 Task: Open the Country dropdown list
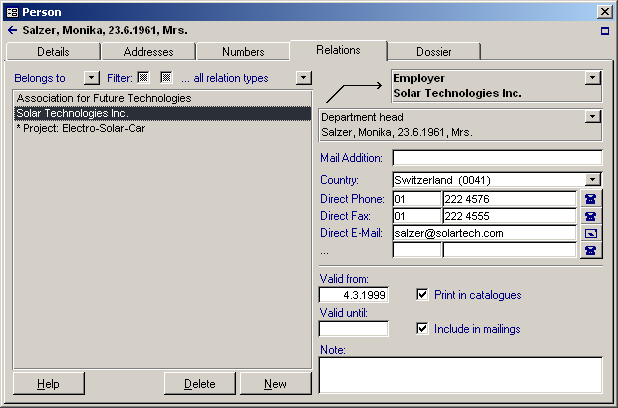[593, 180]
